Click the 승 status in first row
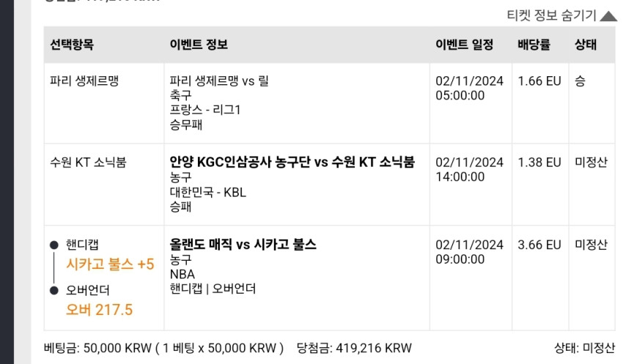Image resolution: width=623 pixels, height=364 pixels. coord(580,81)
